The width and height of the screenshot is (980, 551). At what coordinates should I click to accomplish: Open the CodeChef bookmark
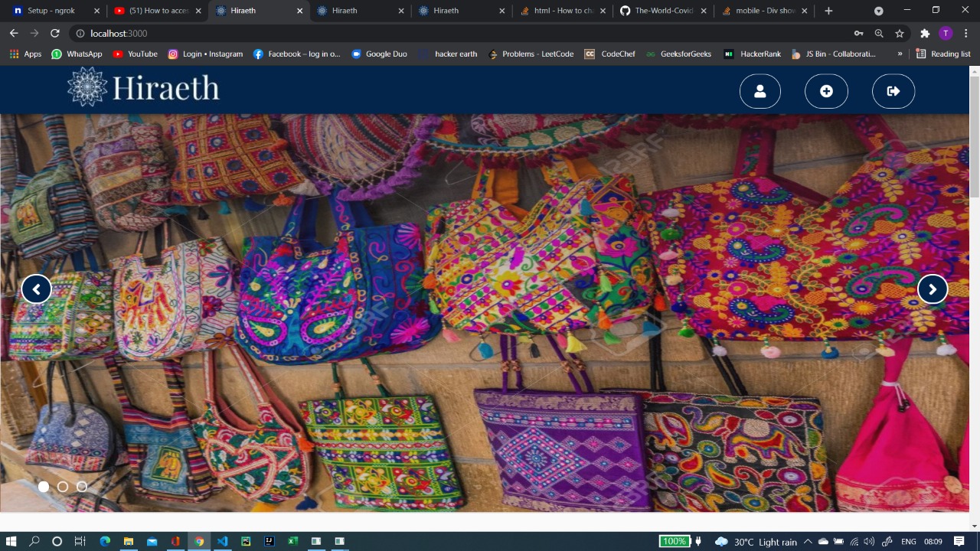(x=609, y=54)
